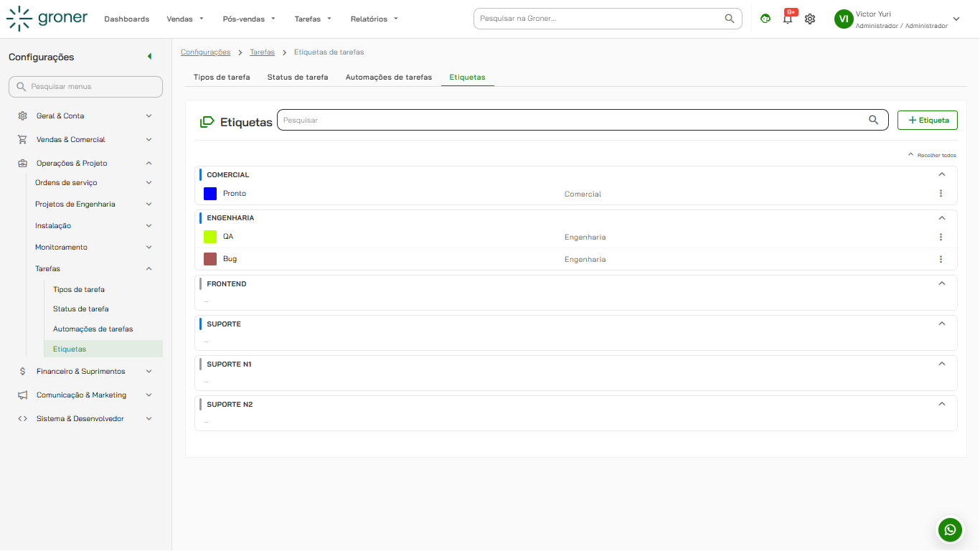The image size is (980, 551).
Task: Select the Etiquetas tab
Action: point(467,77)
